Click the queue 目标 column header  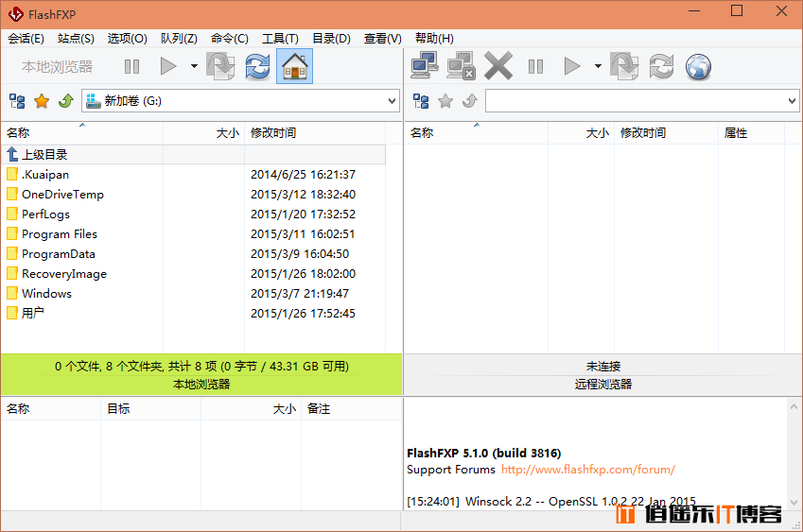point(150,409)
